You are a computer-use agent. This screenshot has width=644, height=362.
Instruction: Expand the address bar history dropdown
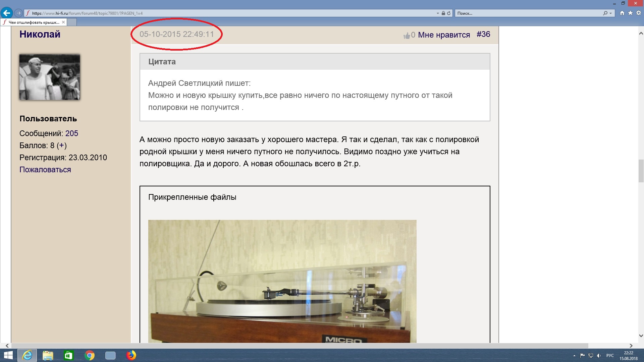[x=438, y=13]
